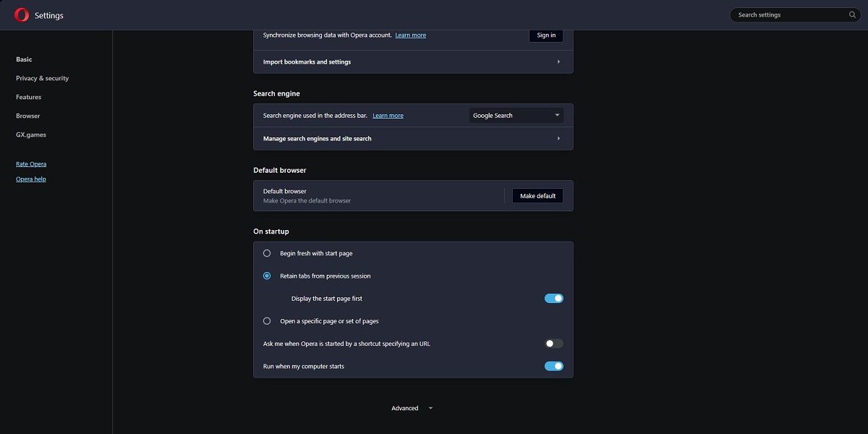Choose Open a specific page option
The width and height of the screenshot is (868, 434).
(267, 321)
